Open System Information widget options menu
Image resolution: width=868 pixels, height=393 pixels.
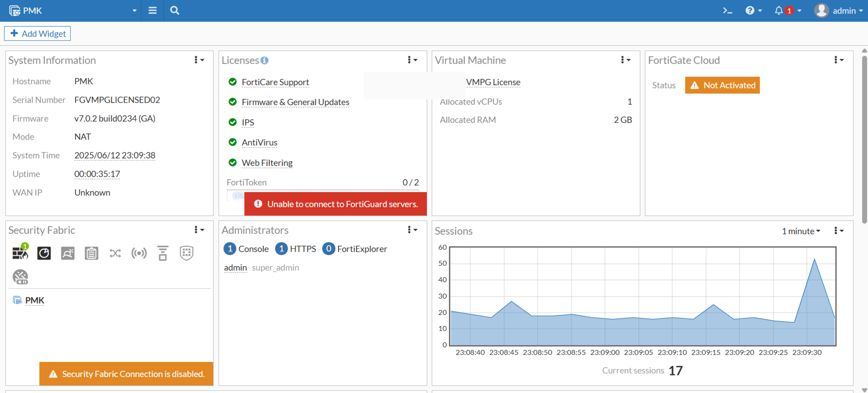click(x=199, y=60)
